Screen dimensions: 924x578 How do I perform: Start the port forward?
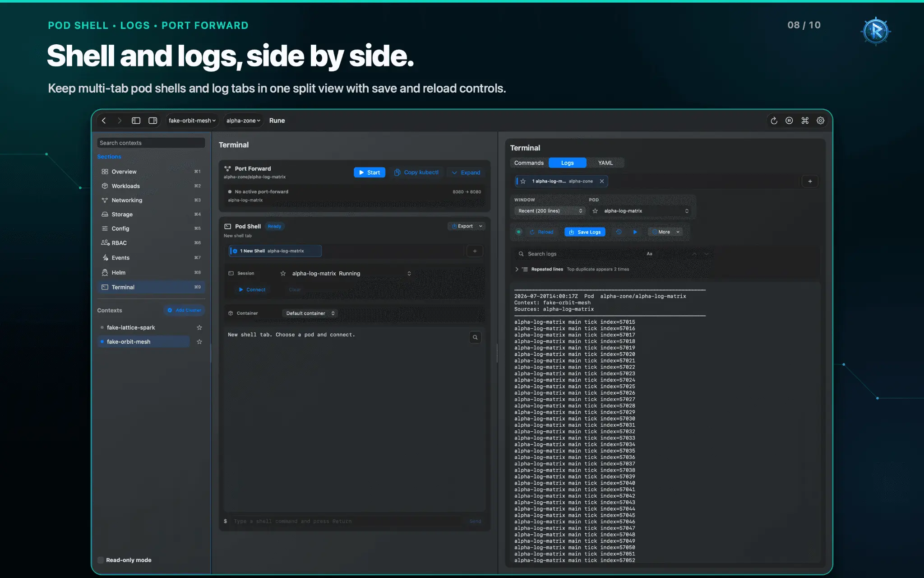(370, 172)
